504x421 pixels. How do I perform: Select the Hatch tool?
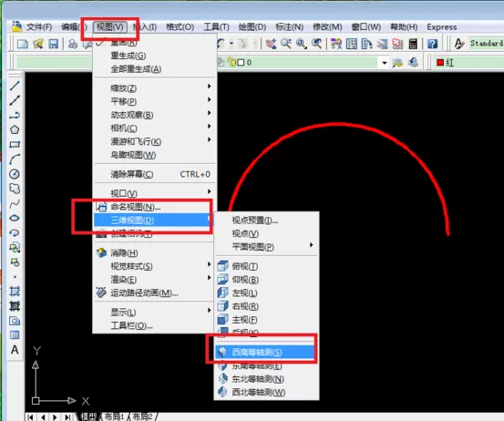tap(15, 292)
